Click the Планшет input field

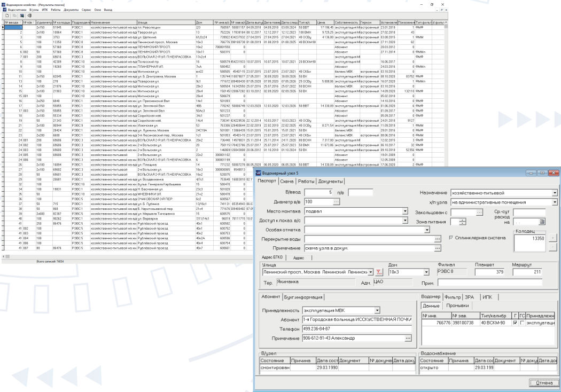(489, 272)
